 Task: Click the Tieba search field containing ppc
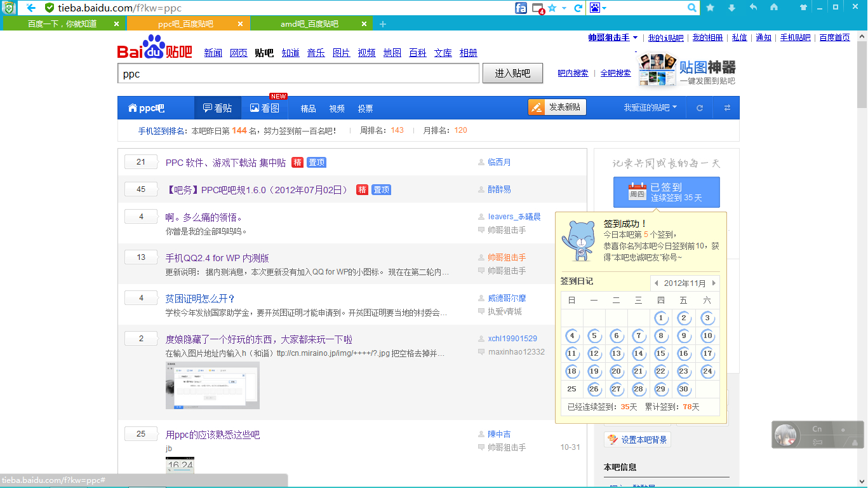pyautogui.click(x=298, y=74)
